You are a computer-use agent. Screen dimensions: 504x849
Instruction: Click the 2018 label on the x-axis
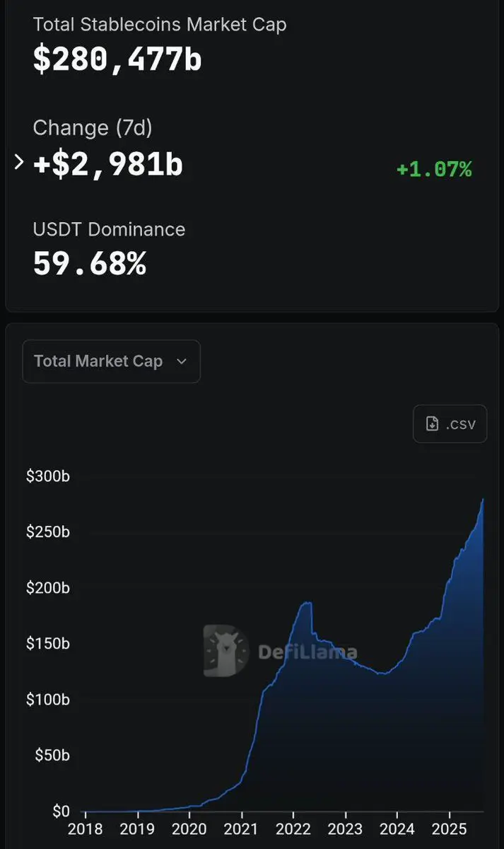85,828
